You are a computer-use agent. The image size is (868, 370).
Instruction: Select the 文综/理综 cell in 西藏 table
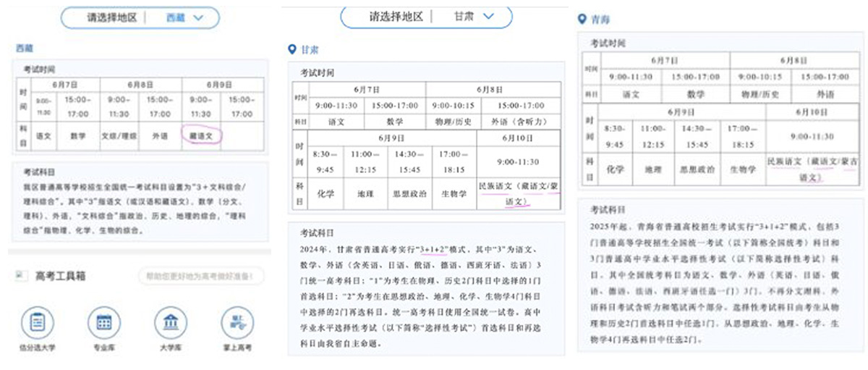click(118, 135)
